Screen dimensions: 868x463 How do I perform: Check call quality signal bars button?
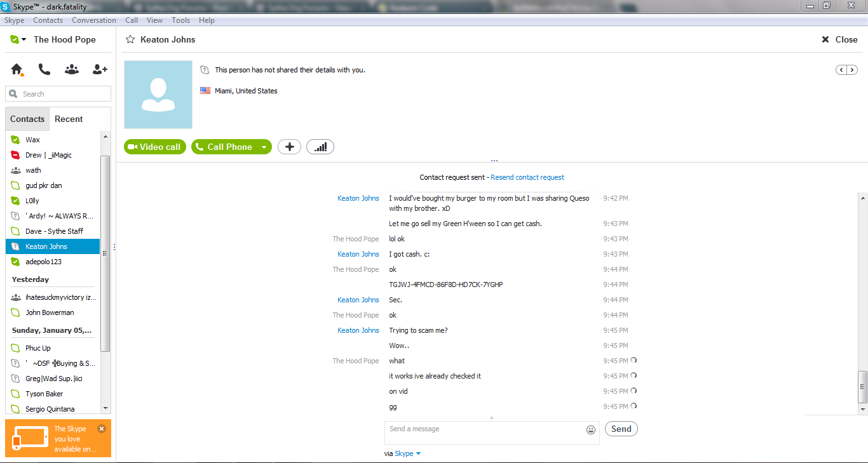pyautogui.click(x=320, y=147)
